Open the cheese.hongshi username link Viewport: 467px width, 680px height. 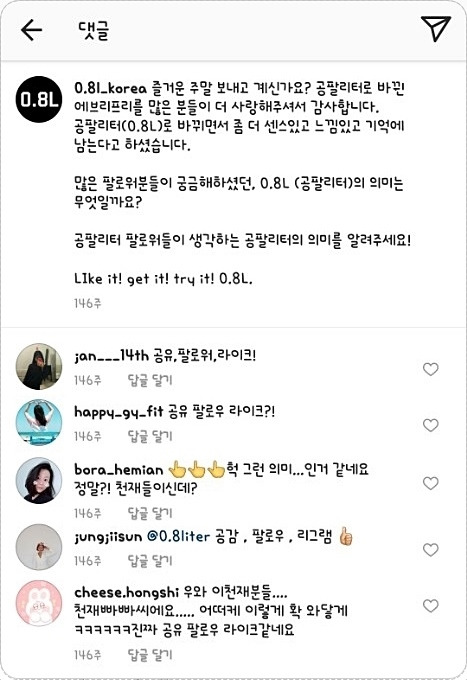126,592
